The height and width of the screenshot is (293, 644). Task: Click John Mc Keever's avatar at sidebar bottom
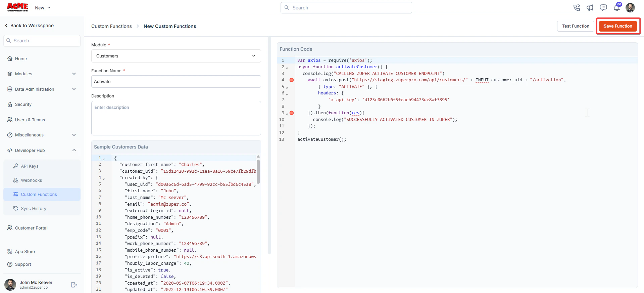pos(10,285)
